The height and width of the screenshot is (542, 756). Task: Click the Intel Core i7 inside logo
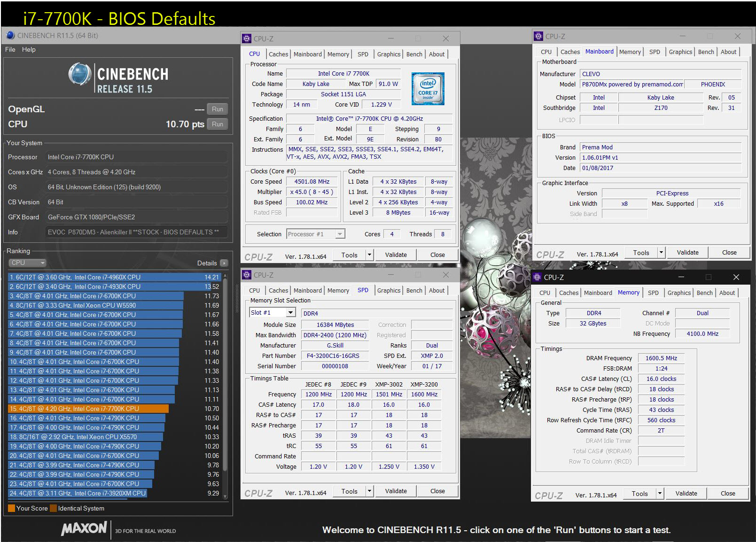point(428,88)
